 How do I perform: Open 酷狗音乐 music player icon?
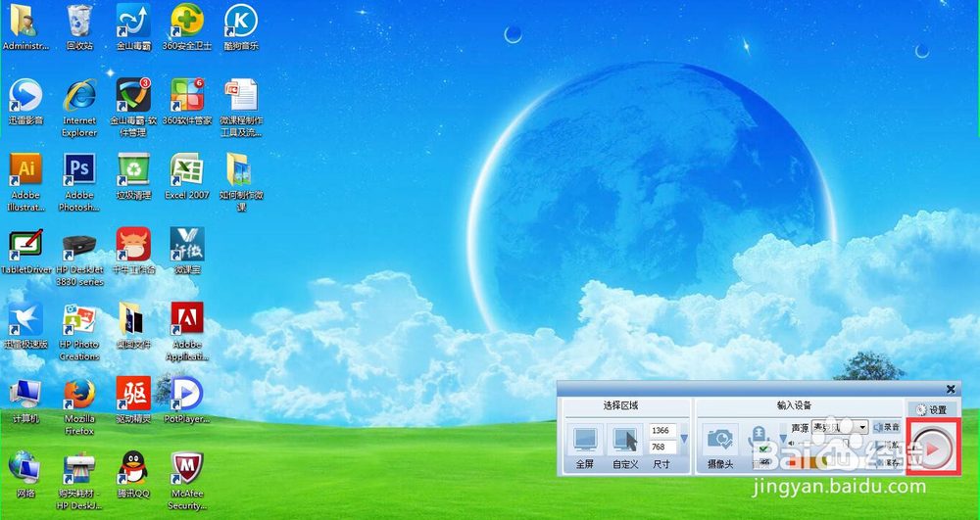(x=241, y=26)
